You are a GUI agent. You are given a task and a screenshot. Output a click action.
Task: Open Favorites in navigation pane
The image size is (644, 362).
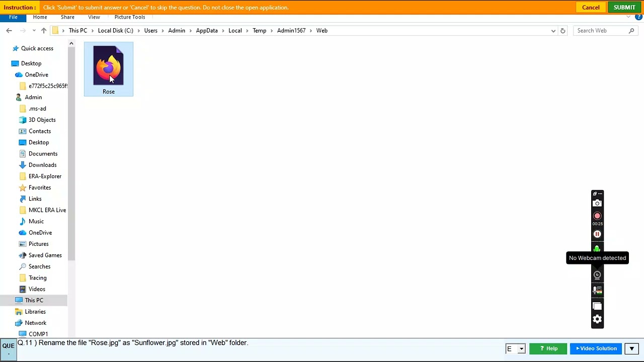click(40, 188)
